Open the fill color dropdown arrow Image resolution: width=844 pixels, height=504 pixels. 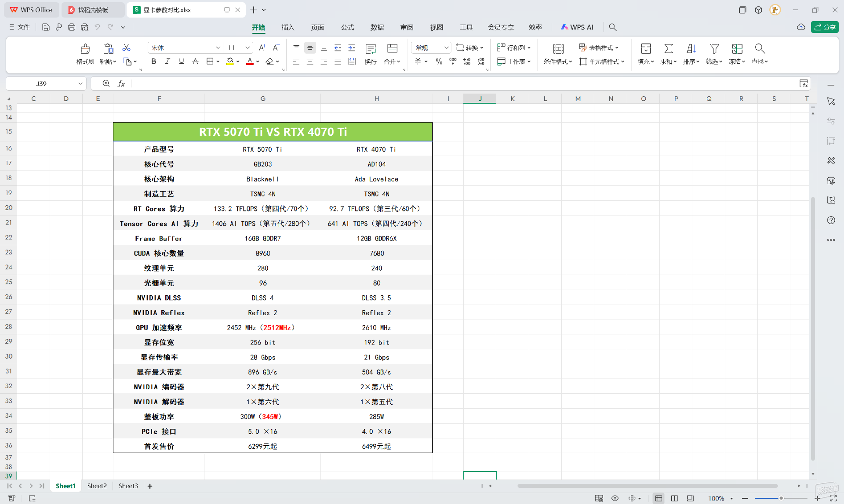click(238, 62)
